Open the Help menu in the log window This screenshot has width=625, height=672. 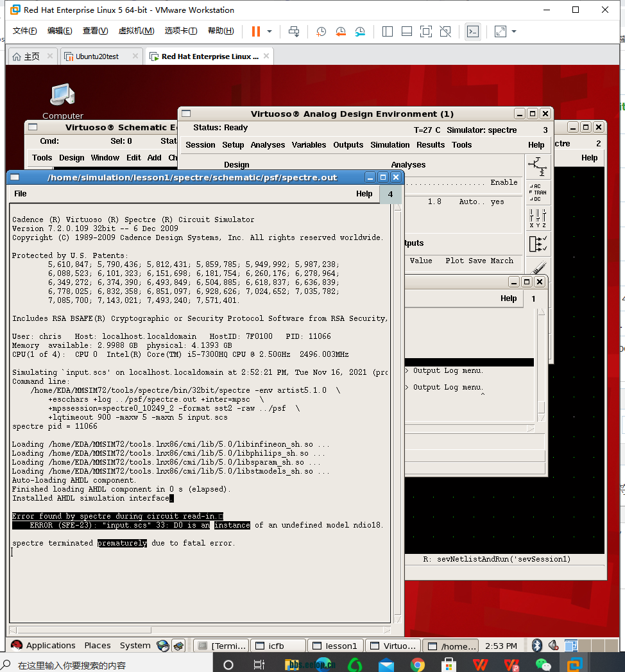point(508,298)
